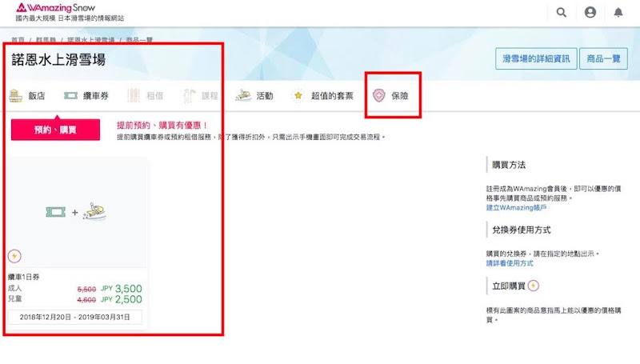The height and width of the screenshot is (364, 640).
Task: Click the insurance shield icon
Action: (378, 96)
